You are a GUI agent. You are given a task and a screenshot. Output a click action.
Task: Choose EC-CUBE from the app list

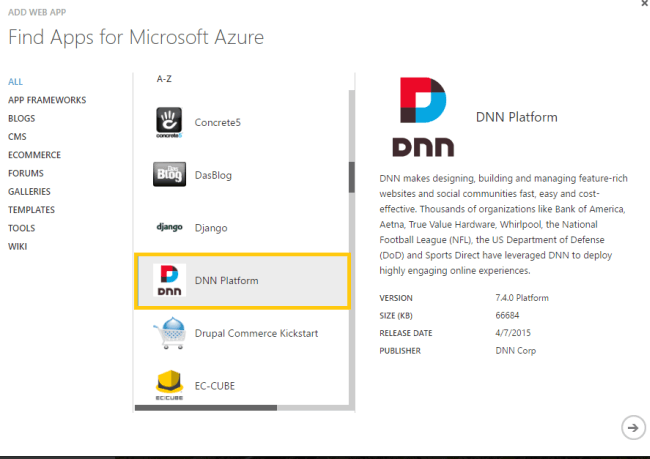pos(241,385)
